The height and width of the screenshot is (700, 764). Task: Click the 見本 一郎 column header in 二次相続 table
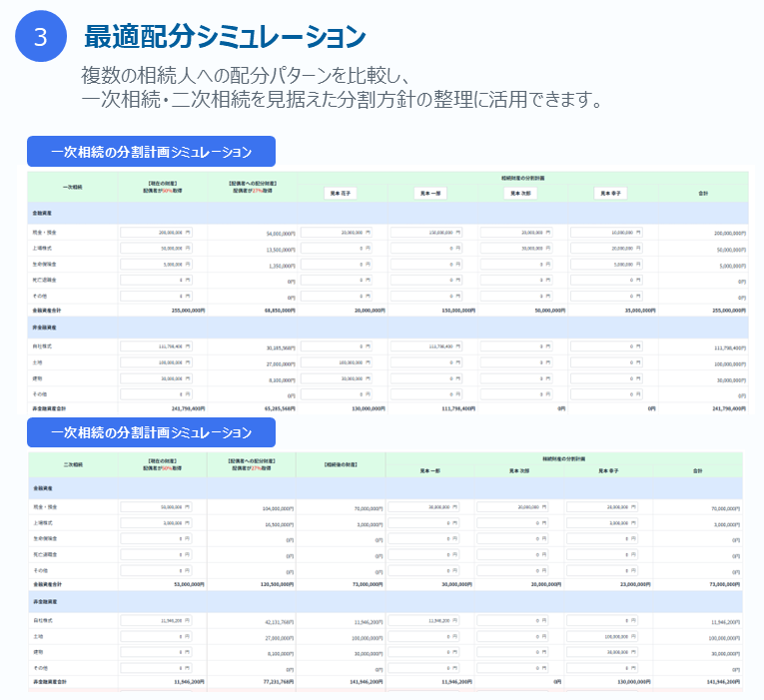click(x=429, y=471)
